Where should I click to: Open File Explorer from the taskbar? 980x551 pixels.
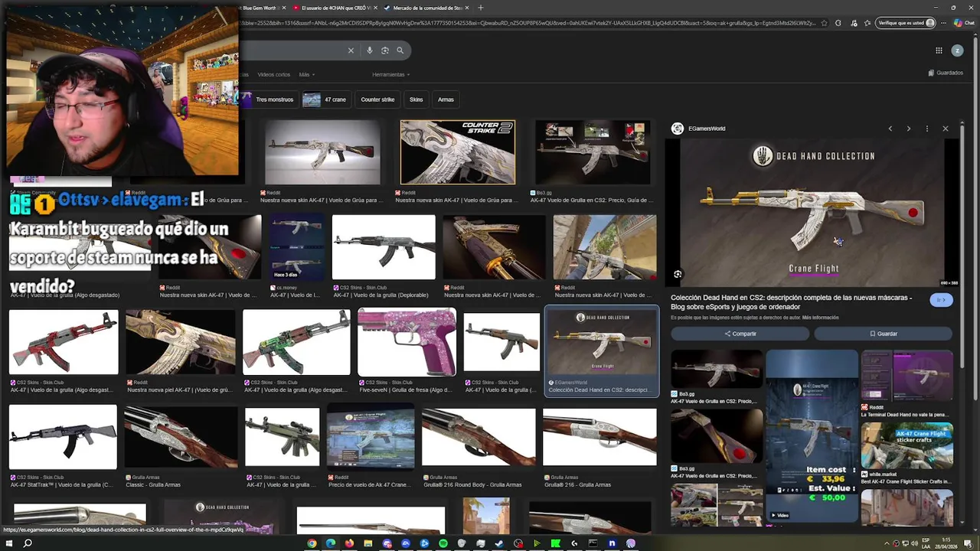point(367,543)
